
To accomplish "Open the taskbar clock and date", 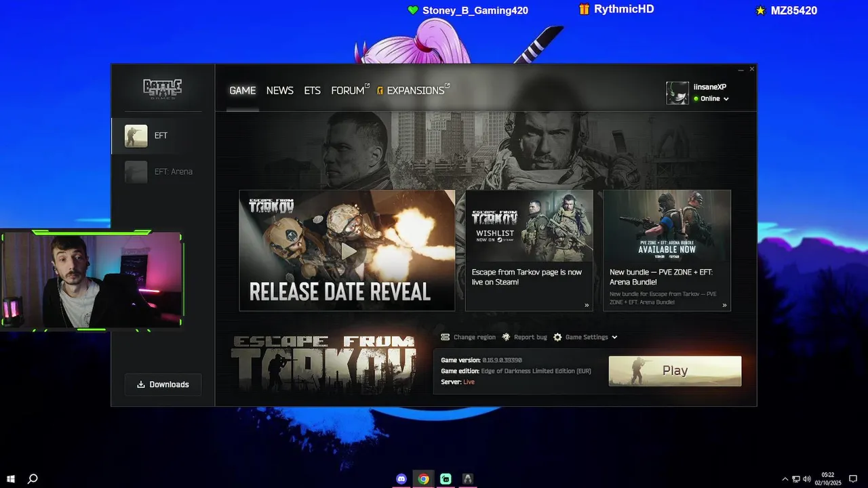I will tap(827, 479).
